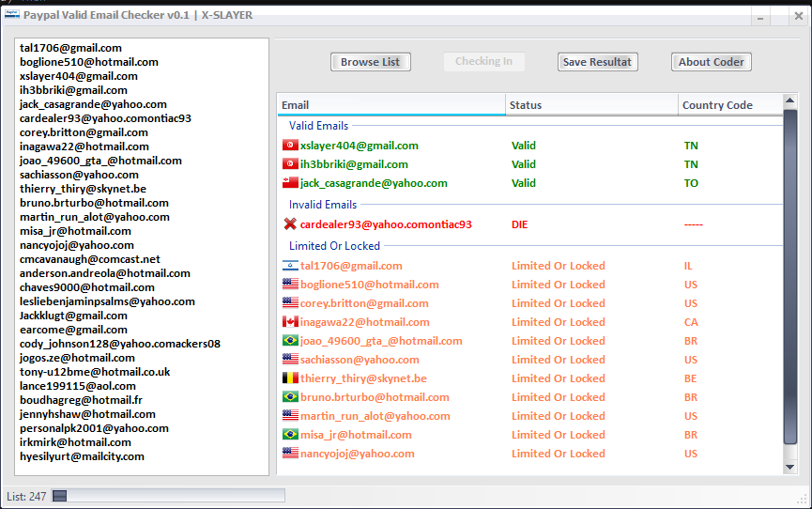The height and width of the screenshot is (509, 812).
Task: Collapse the Valid Emails group header
Action: pyautogui.click(x=318, y=126)
